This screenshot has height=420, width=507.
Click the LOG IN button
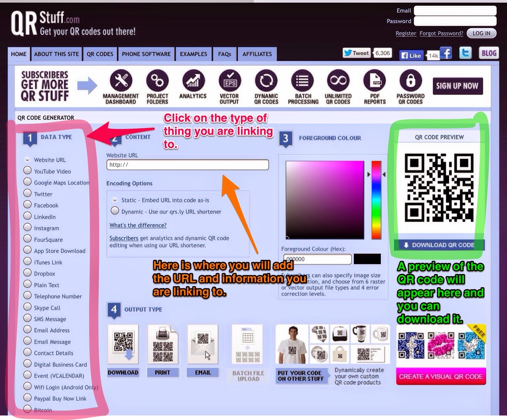(481, 33)
